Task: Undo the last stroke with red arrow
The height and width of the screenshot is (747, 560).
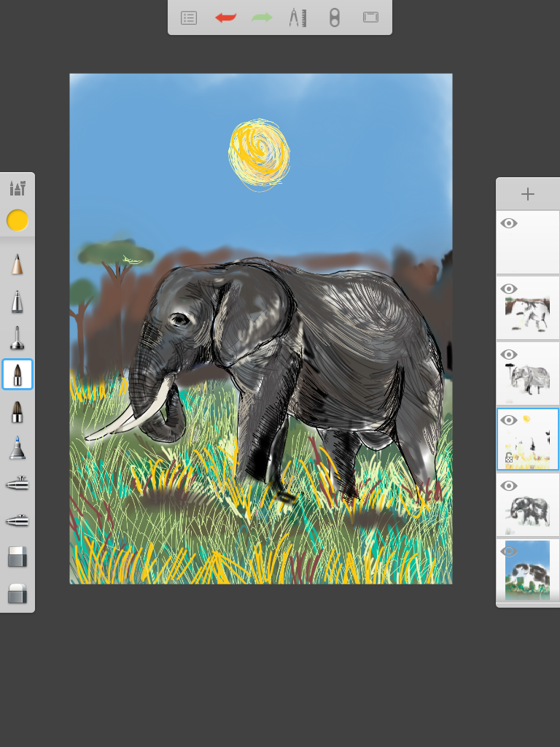Action: pos(226,18)
